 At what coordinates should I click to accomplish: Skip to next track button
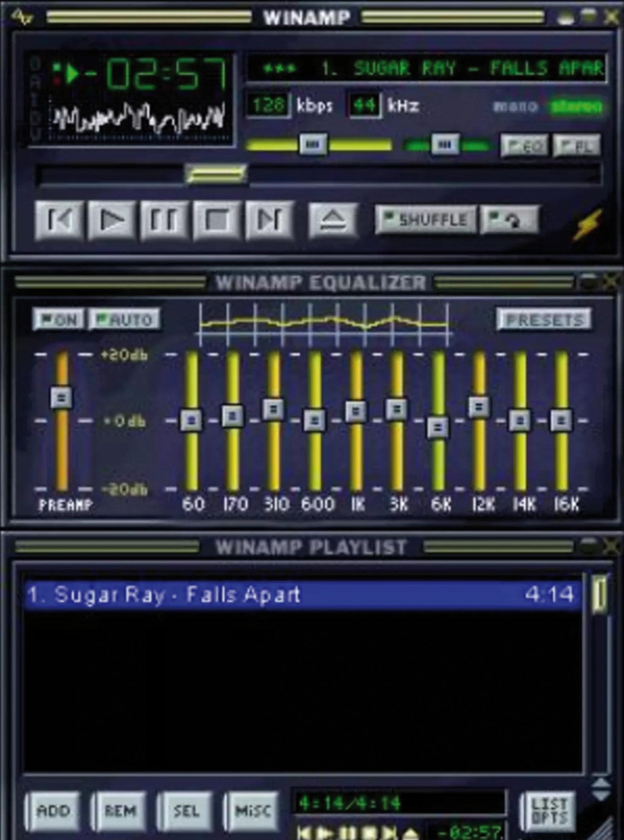click(x=270, y=220)
